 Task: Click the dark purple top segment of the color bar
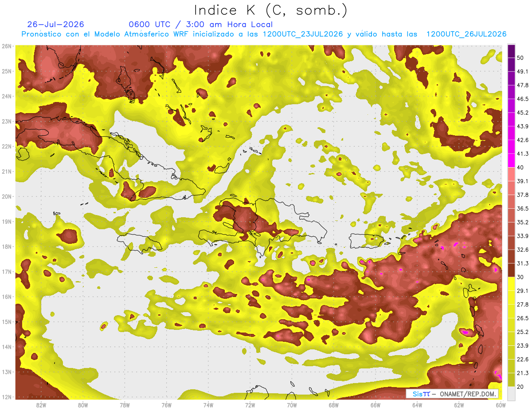pyautogui.click(x=511, y=51)
